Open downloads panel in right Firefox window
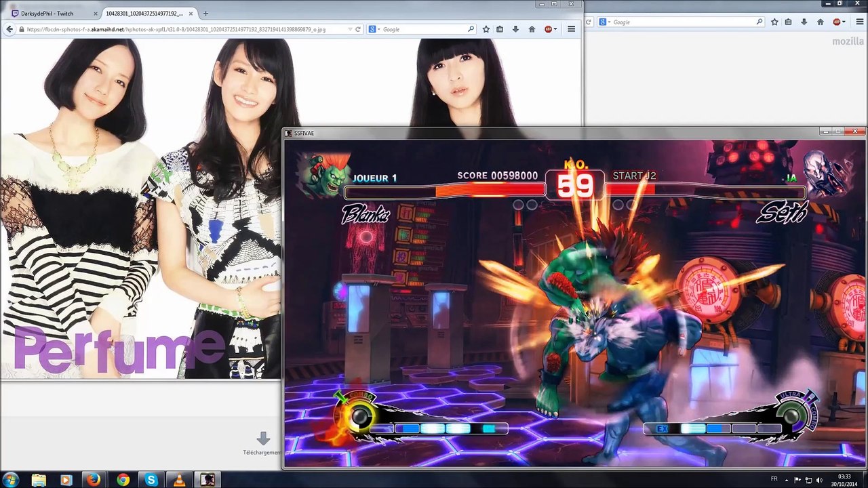 [x=804, y=22]
